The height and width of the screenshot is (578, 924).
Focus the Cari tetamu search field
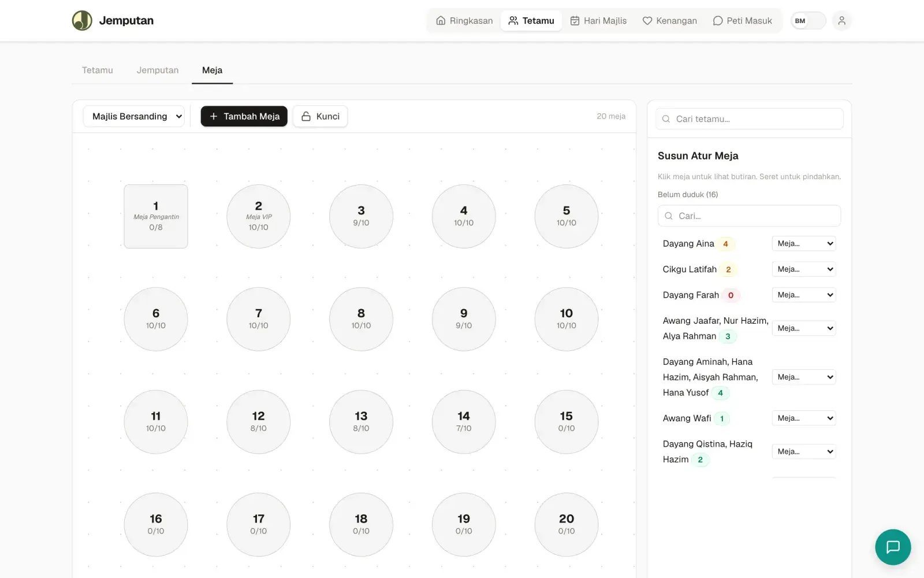pos(750,119)
